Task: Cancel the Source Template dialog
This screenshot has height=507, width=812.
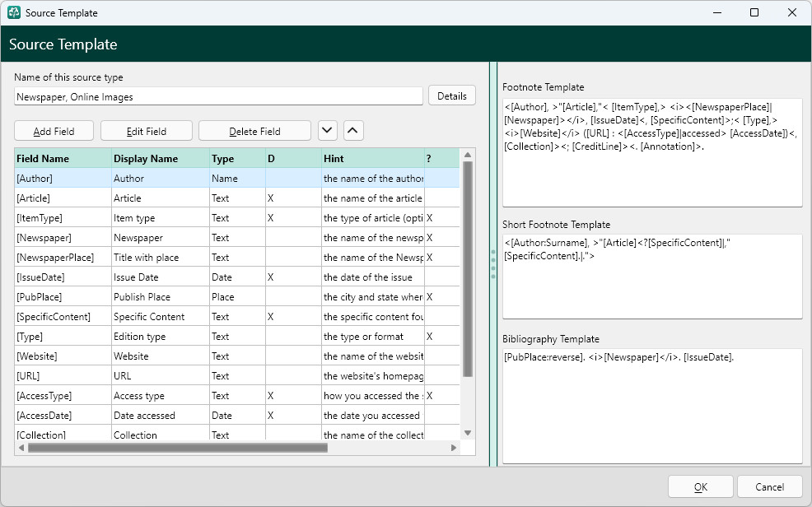Action: [769, 486]
